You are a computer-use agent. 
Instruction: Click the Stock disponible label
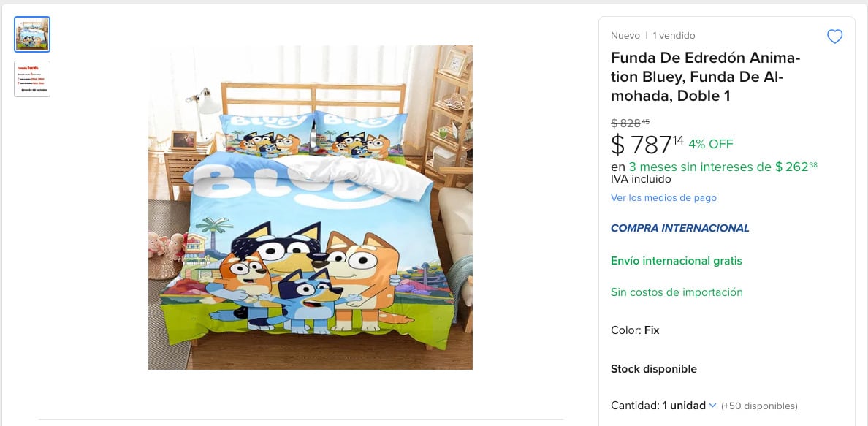point(653,369)
